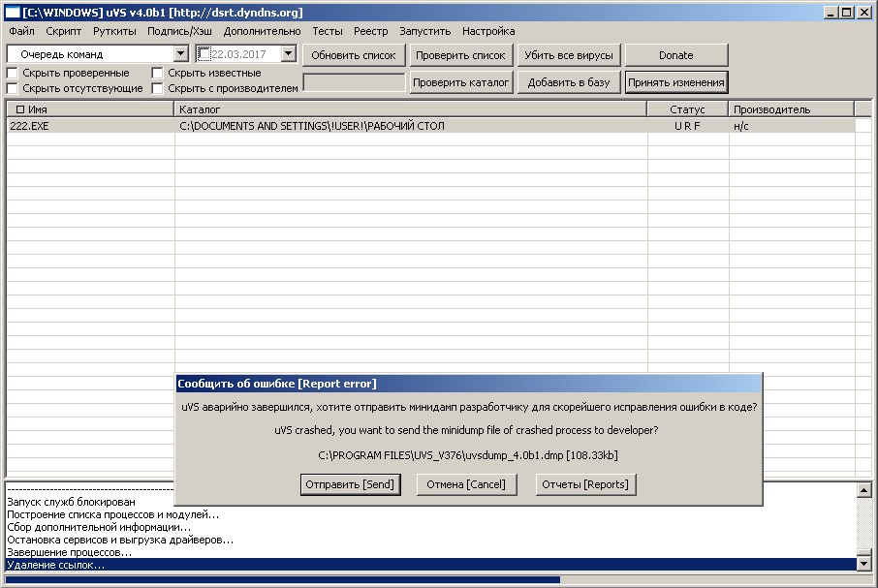Viewport: 878px width, 588px height.
Task: Click Обновить список button
Action: click(354, 55)
